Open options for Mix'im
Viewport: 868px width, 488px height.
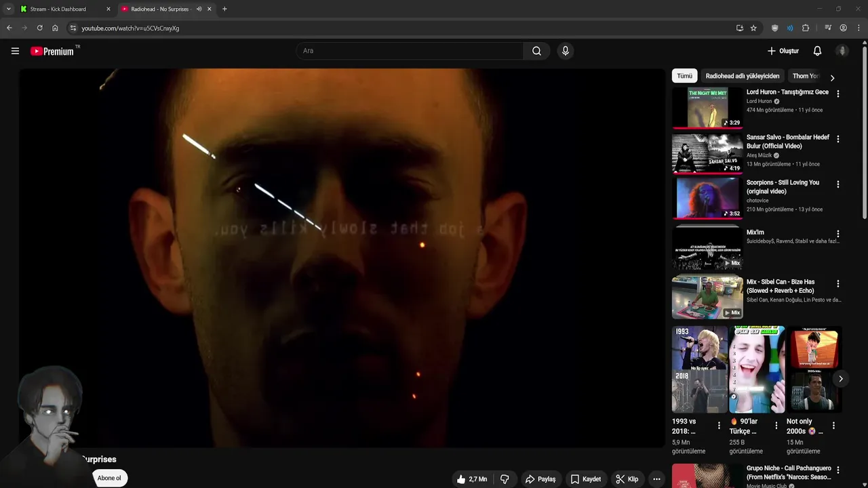pos(837,234)
